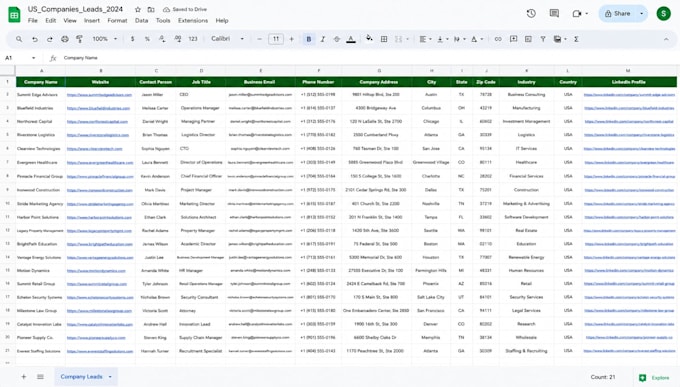Open vertical align dropdown
Viewport: 680px width, 387px height.
pos(442,39)
